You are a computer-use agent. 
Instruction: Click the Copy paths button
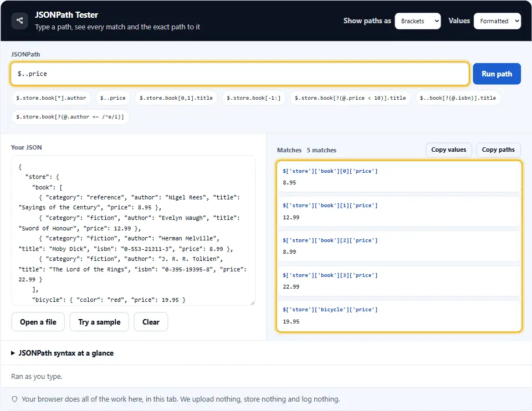pos(498,150)
